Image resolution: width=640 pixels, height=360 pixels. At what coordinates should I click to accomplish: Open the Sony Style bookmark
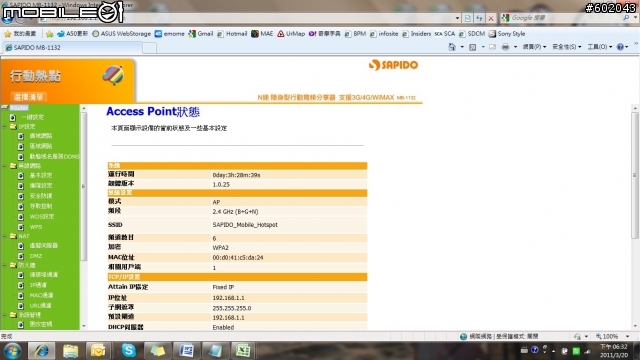[x=507, y=34]
